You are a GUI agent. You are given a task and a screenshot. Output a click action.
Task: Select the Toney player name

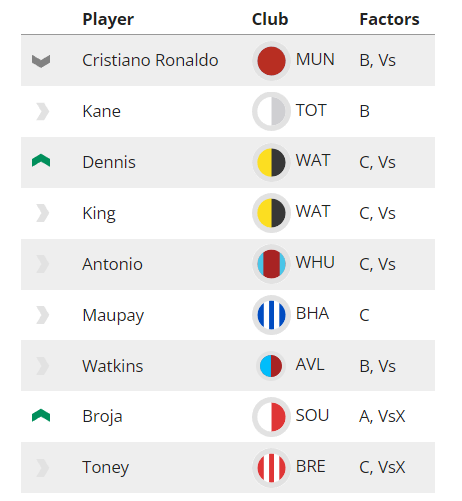click(106, 467)
